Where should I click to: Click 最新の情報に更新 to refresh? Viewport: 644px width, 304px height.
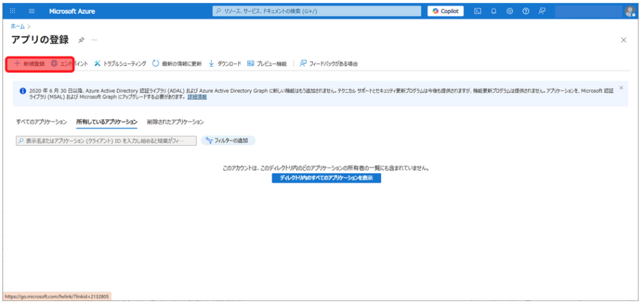[x=177, y=64]
